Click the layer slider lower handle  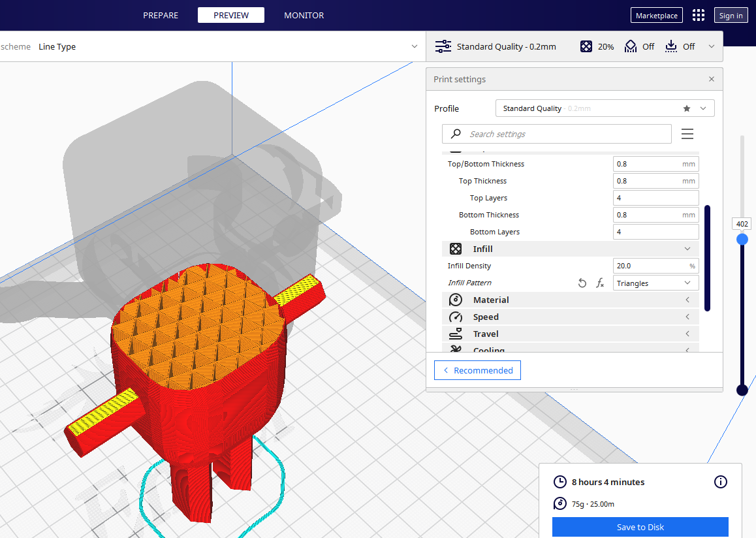coord(742,390)
